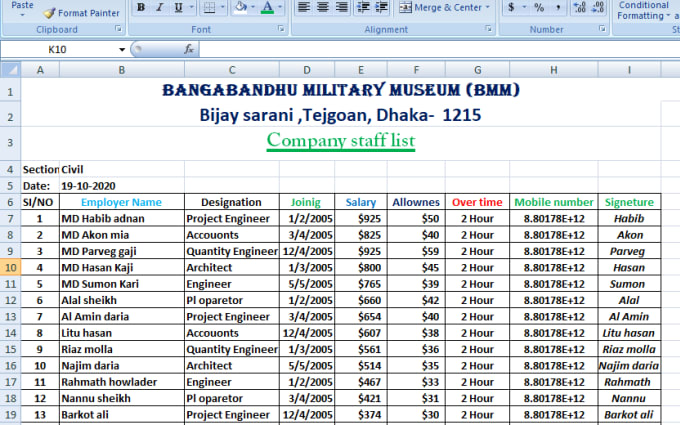Select salary cell $374
Image resolution: width=680 pixels, height=425 pixels.
(x=361, y=415)
